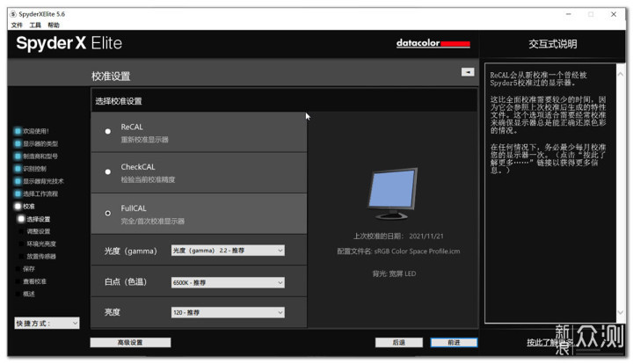Go to the 环境光亮度 step
633x364 pixels.
[x=41, y=244]
